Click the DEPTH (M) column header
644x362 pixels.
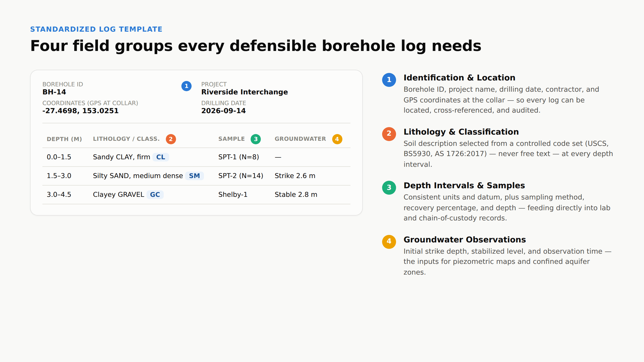pos(64,139)
